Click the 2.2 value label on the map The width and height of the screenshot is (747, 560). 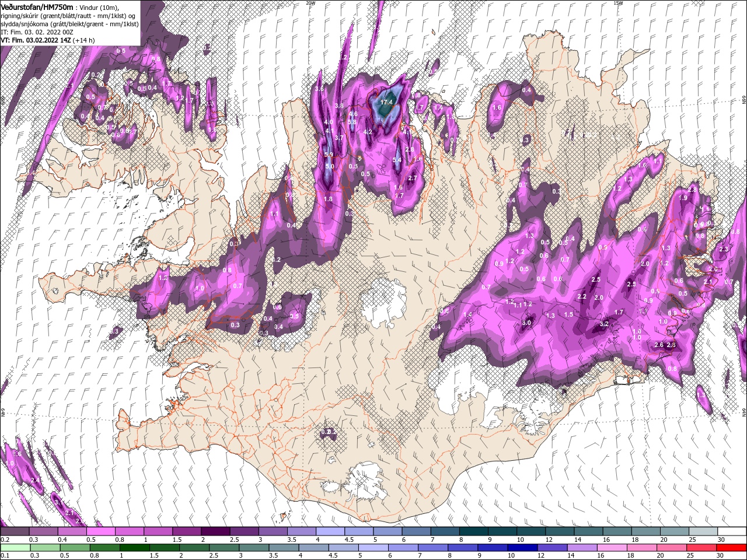click(582, 297)
